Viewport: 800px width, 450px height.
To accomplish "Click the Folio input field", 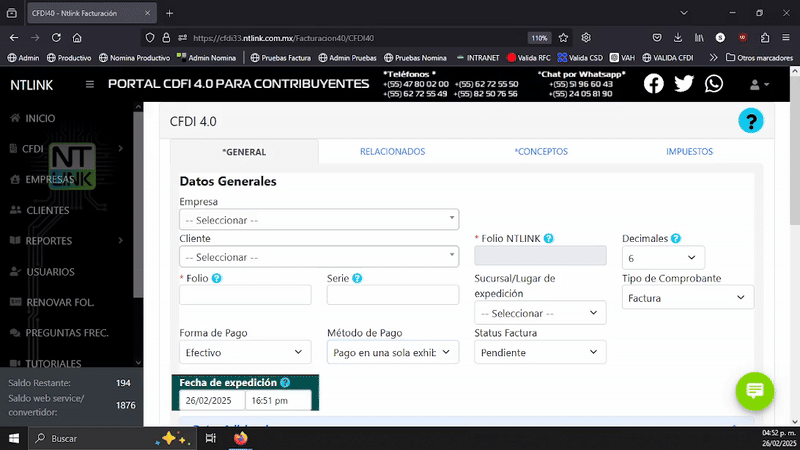I will click(x=245, y=295).
